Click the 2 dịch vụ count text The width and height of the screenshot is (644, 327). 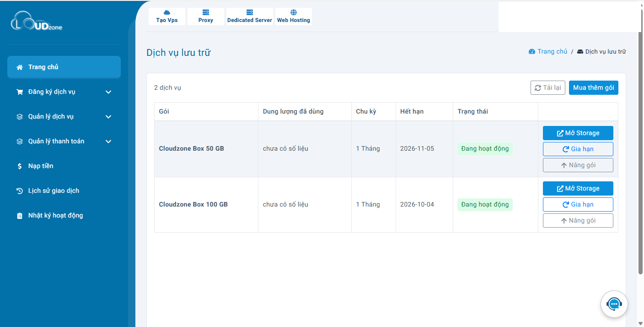(x=167, y=88)
